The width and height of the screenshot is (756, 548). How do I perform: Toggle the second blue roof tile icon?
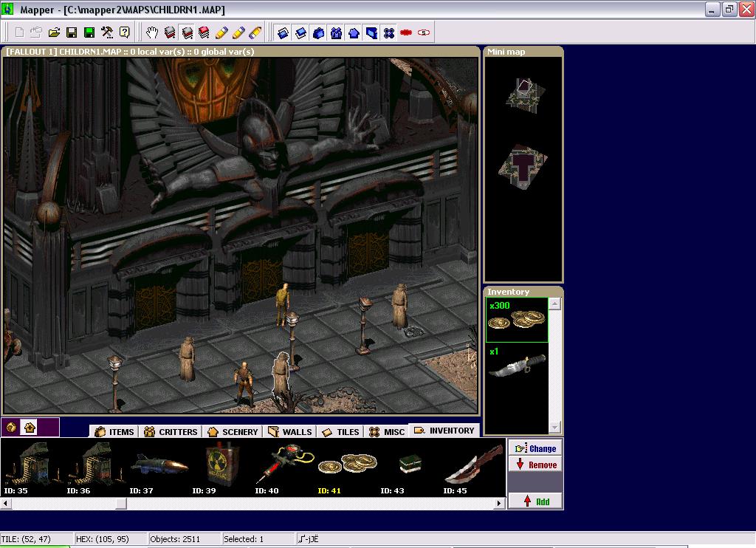(301, 32)
